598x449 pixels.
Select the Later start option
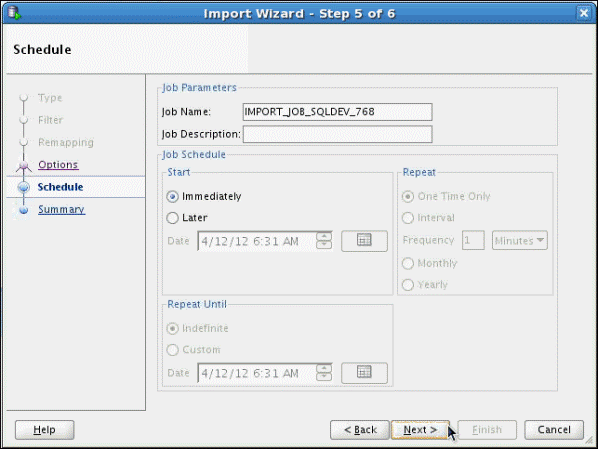(x=187, y=218)
